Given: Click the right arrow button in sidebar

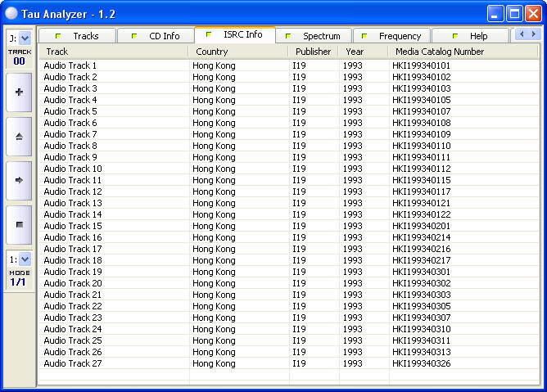Looking at the screenshot, I should point(19,180).
